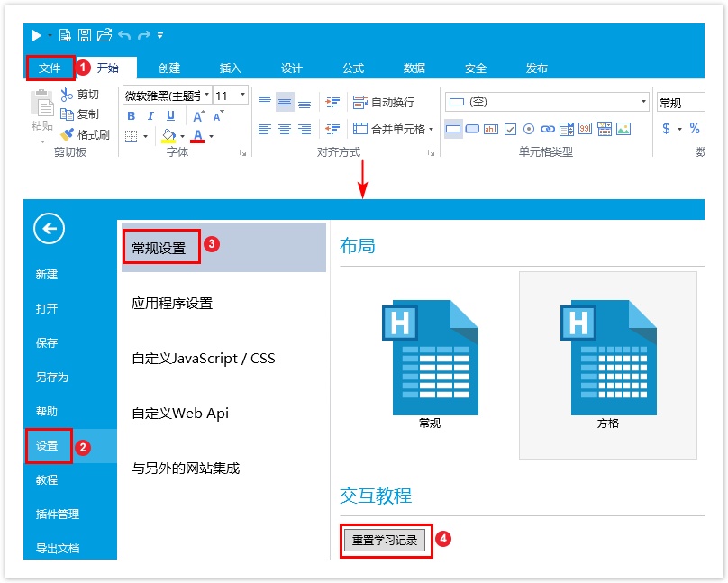Click the 重置学习记录 button
This screenshot has height=583, width=728.
385,541
